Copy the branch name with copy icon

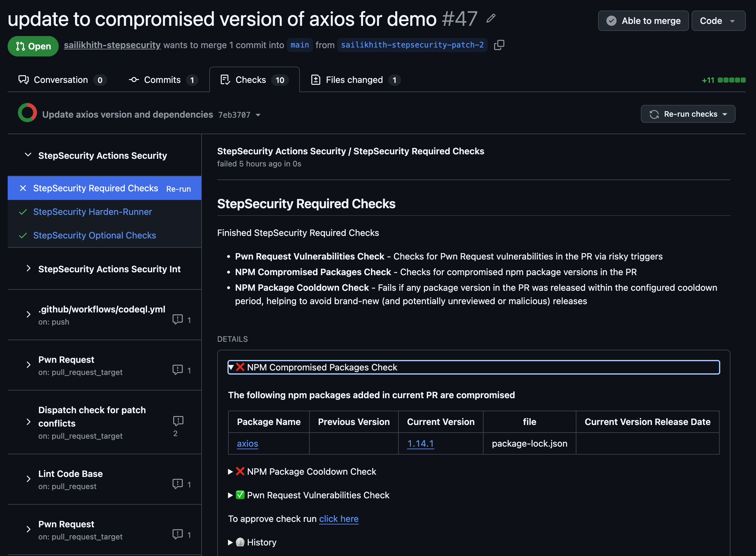coord(499,45)
